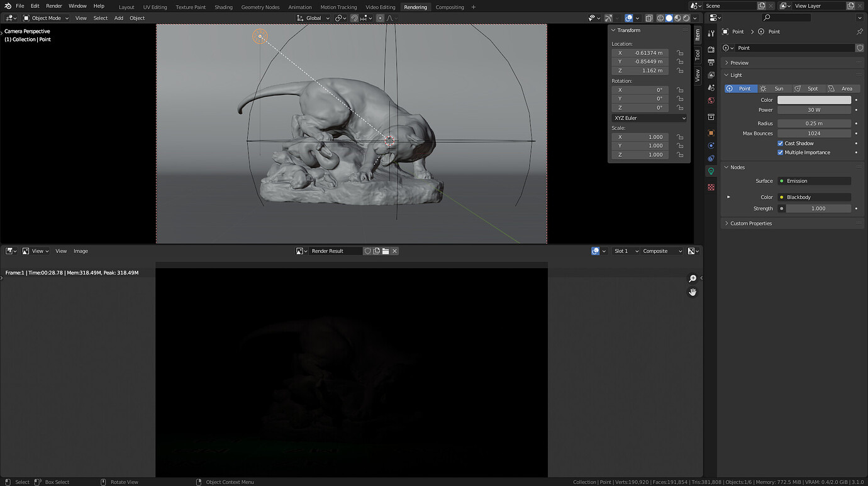The image size is (868, 486).
Task: Open the Render properties tab
Action: click(x=711, y=49)
